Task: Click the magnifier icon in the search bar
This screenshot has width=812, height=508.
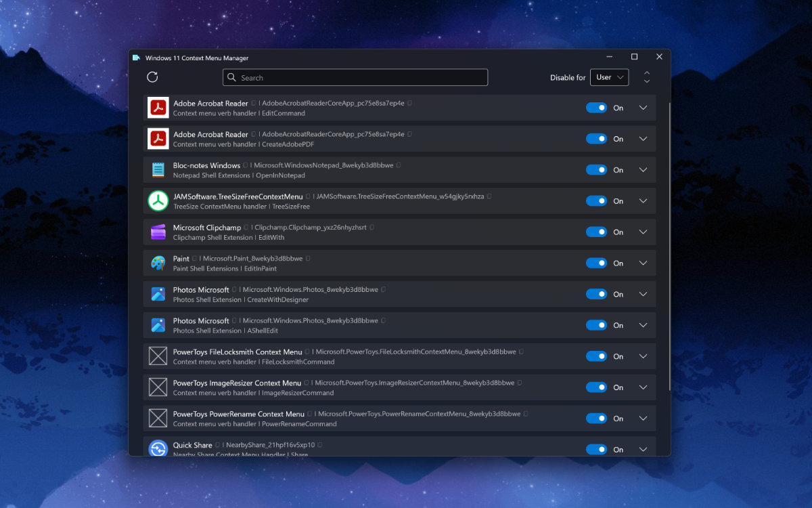Action: click(233, 77)
